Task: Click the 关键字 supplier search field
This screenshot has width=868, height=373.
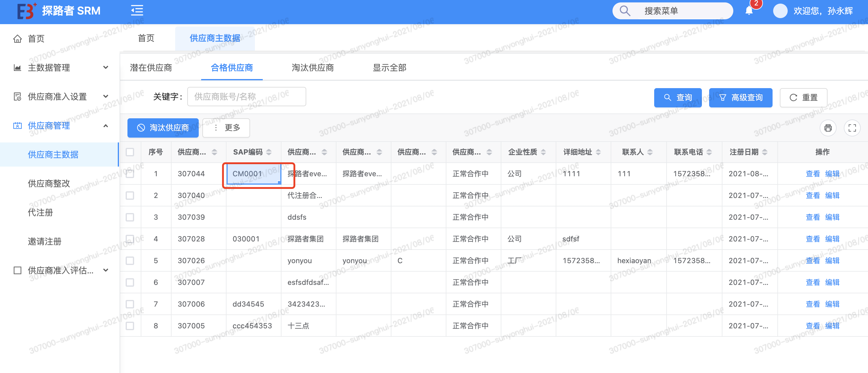Action: [x=246, y=97]
